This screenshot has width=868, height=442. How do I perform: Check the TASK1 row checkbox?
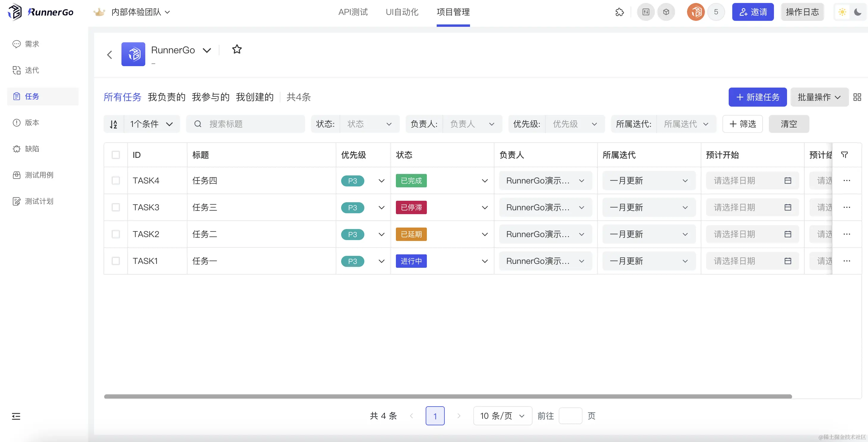(x=115, y=261)
